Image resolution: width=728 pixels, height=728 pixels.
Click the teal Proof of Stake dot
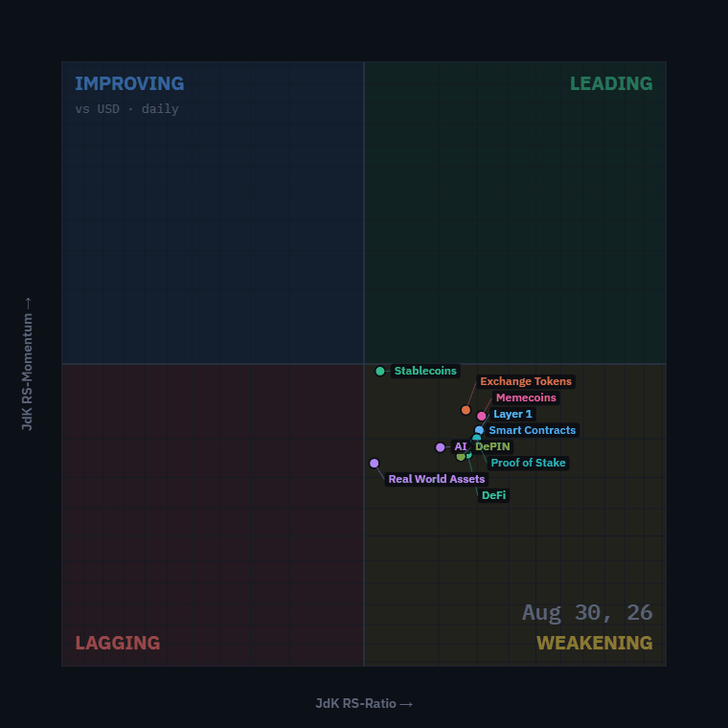click(x=476, y=438)
